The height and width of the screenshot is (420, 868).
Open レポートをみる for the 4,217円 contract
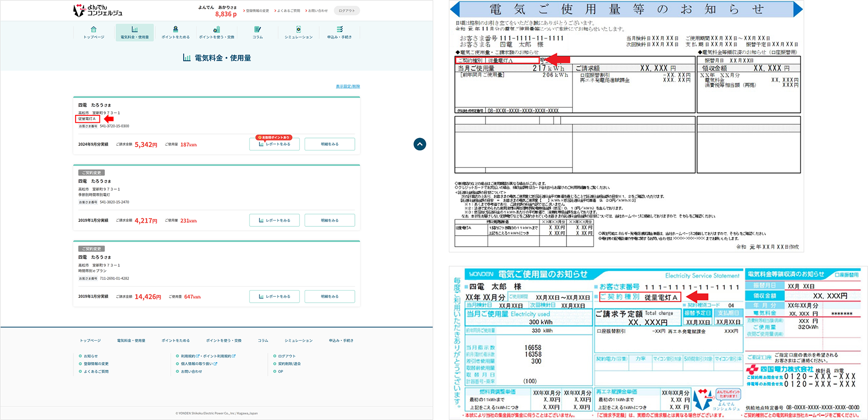click(274, 220)
